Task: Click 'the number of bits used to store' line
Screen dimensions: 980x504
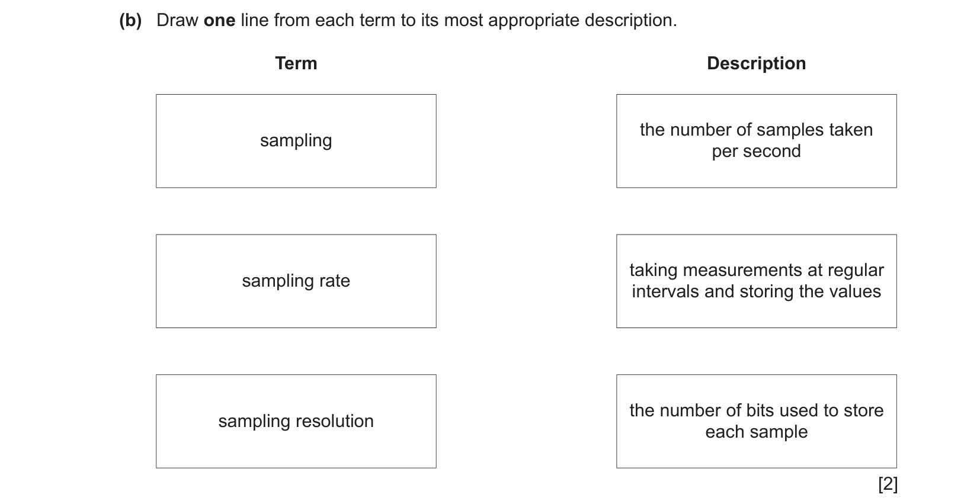Action: (x=756, y=410)
